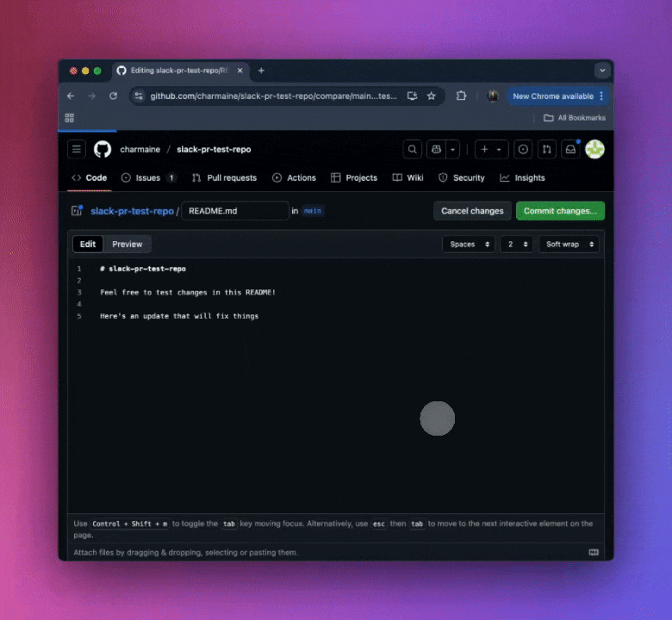
Task: Click line 5 text in the editor
Action: pyautogui.click(x=179, y=316)
